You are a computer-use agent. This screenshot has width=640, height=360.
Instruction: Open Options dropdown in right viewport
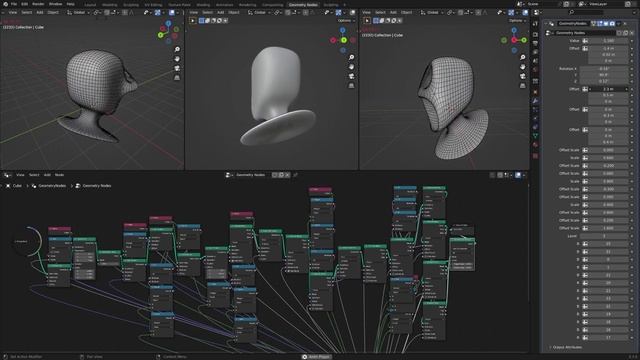(x=517, y=20)
